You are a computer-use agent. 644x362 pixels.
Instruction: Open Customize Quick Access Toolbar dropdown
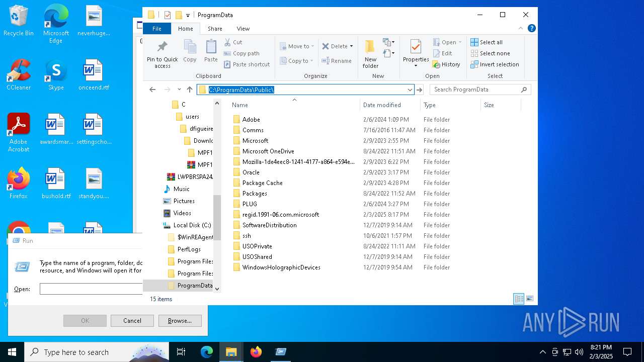click(188, 15)
